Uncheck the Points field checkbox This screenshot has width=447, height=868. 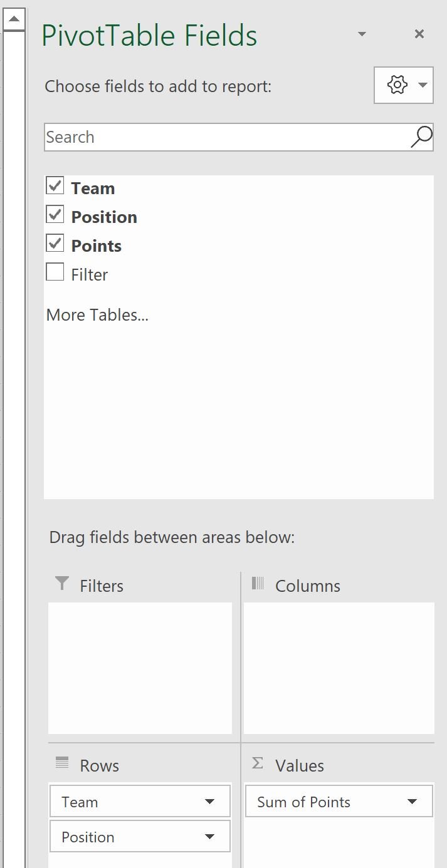click(55, 243)
